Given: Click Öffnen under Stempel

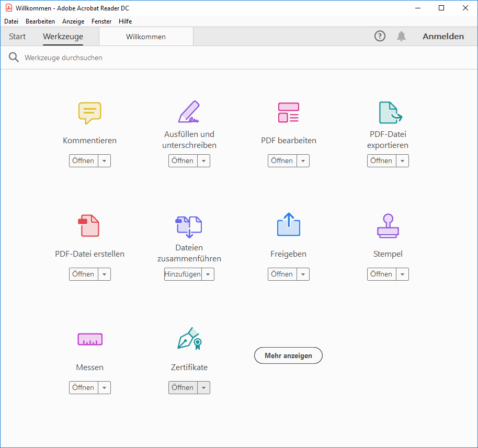Looking at the screenshot, I should click(382, 274).
